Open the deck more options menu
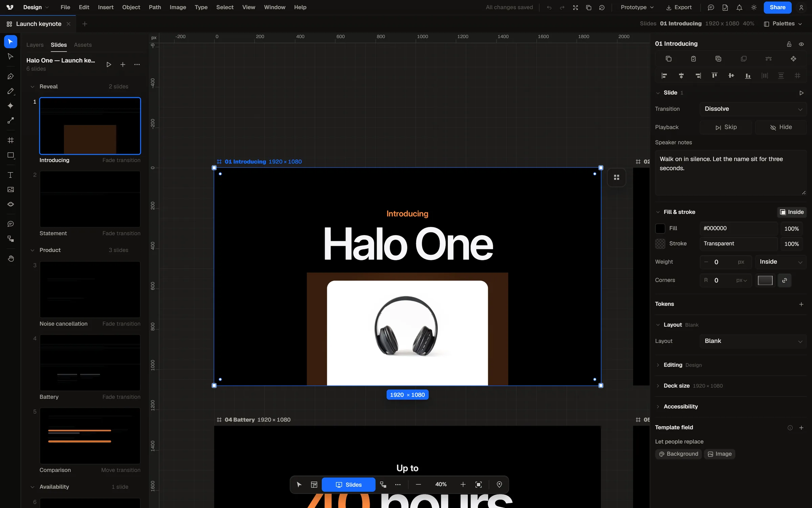 pos(137,64)
